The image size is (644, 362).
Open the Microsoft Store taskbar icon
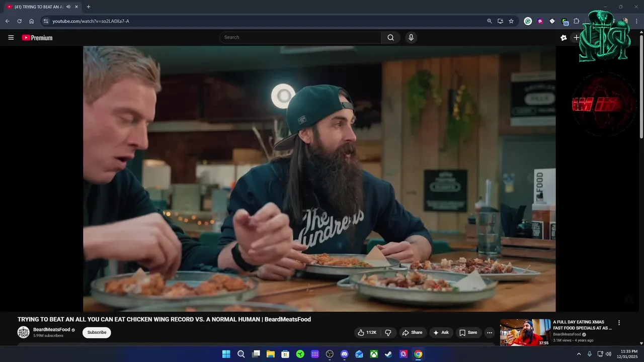coord(285,354)
